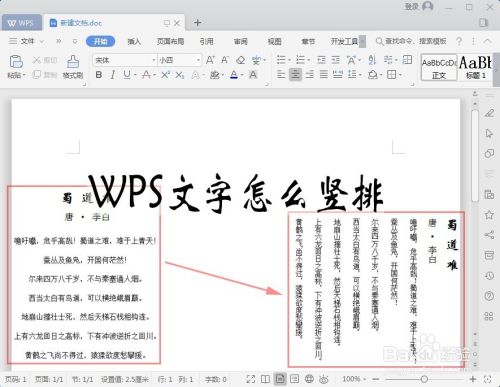Open the font name 宋体 dropdown

[x=154, y=60]
